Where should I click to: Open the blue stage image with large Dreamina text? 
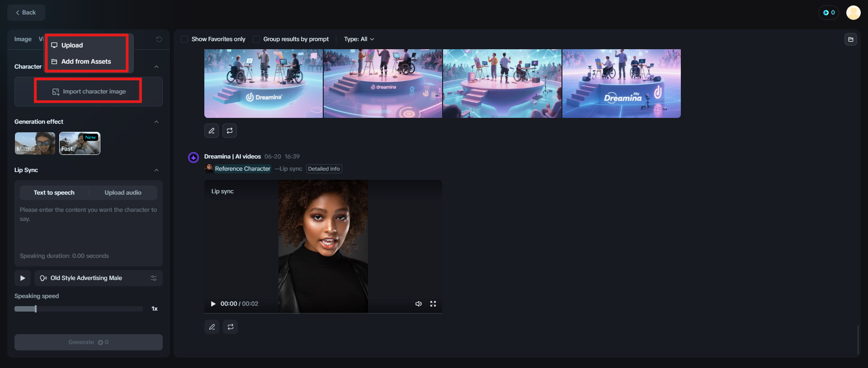(x=622, y=84)
